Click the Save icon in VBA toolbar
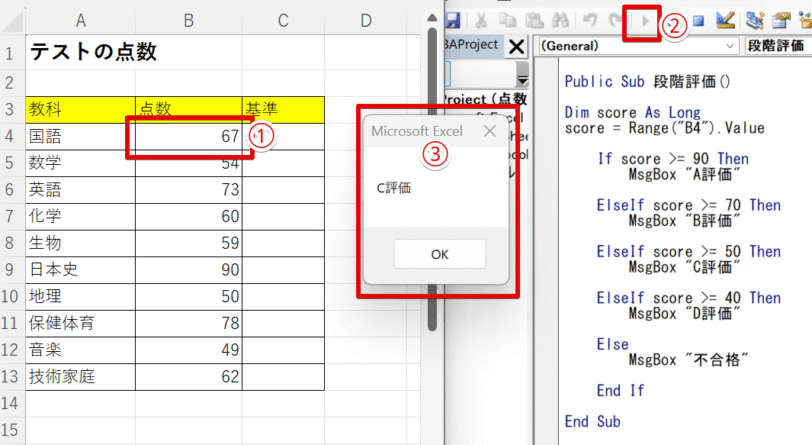Image resolution: width=812 pixels, height=445 pixels. [453, 20]
